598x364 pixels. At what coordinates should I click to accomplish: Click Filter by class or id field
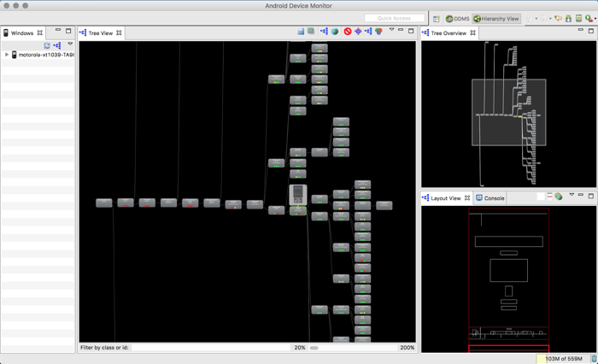pyautogui.click(x=211, y=348)
